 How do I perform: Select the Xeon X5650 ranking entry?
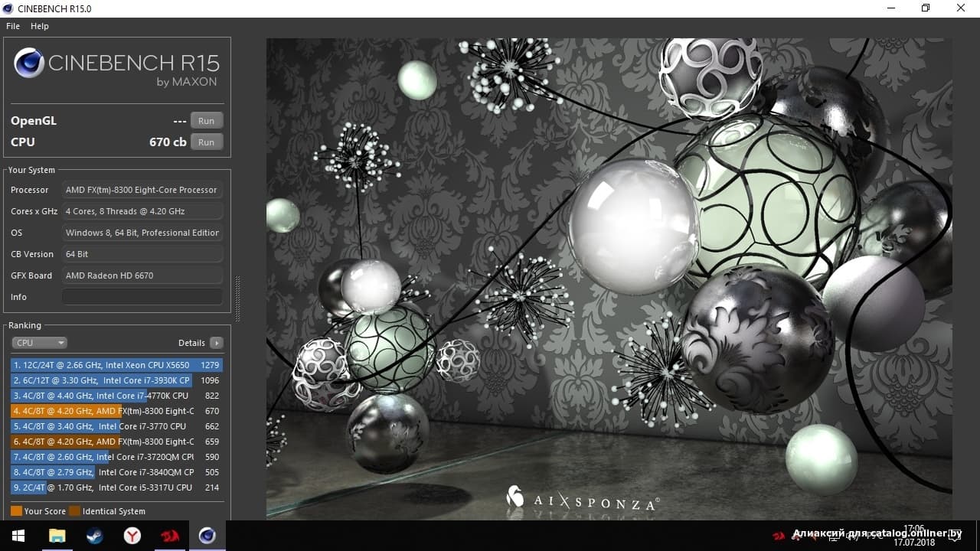point(116,365)
